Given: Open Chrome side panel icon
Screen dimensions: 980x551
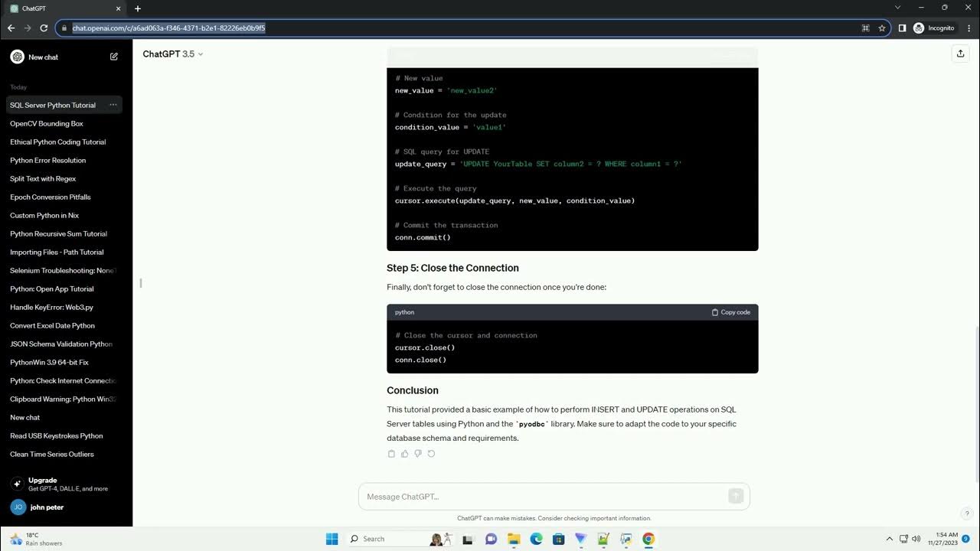Looking at the screenshot, I should [x=902, y=28].
